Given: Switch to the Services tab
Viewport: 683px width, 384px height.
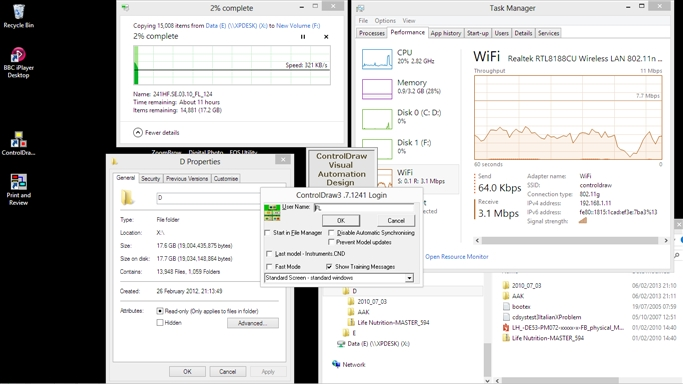Looking at the screenshot, I should [548, 33].
